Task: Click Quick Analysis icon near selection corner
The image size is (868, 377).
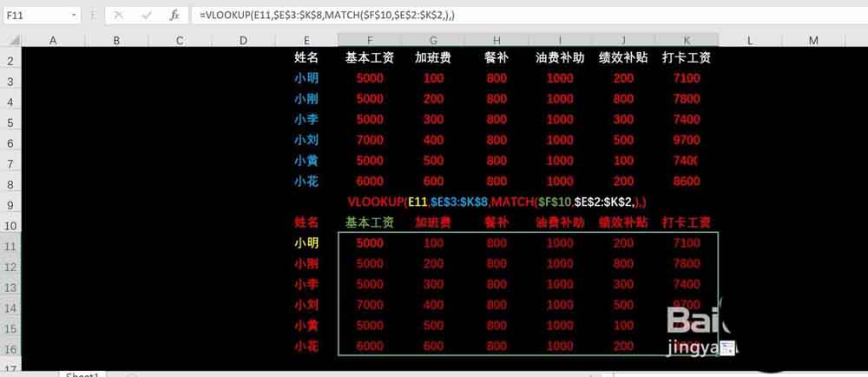Action: 728,347
